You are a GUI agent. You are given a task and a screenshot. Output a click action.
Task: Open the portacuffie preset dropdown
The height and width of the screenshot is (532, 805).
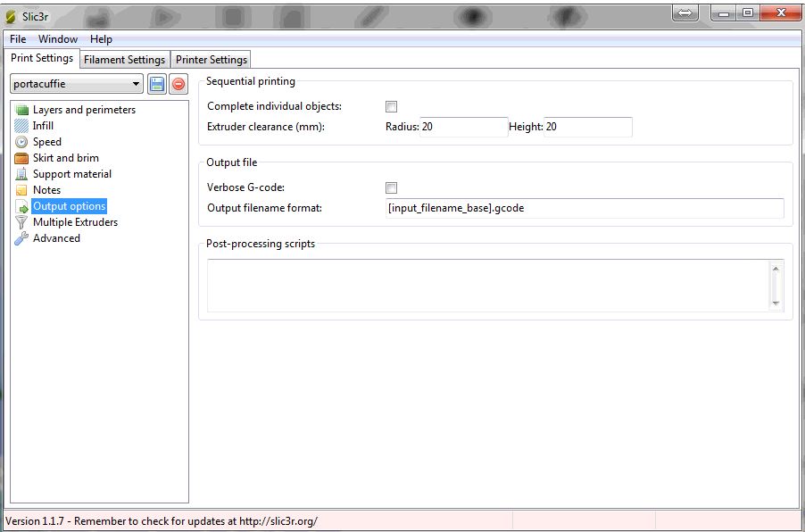tap(77, 84)
